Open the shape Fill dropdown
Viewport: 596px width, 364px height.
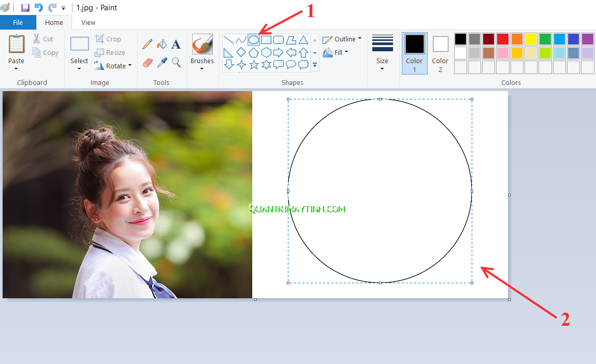(336, 52)
